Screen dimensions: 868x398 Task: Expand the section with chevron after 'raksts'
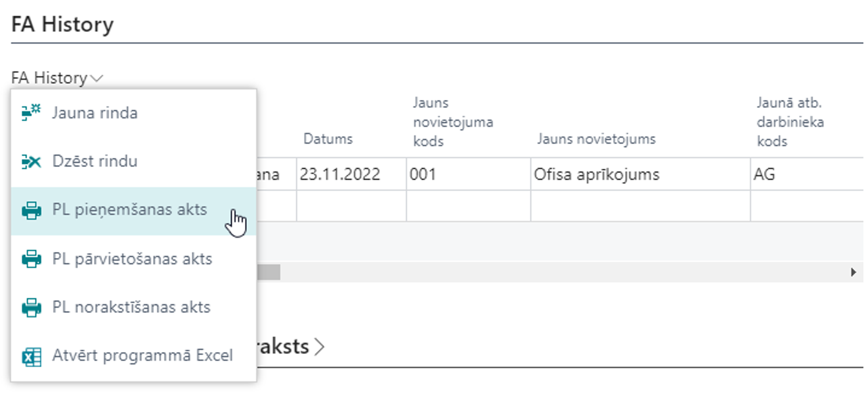click(319, 347)
